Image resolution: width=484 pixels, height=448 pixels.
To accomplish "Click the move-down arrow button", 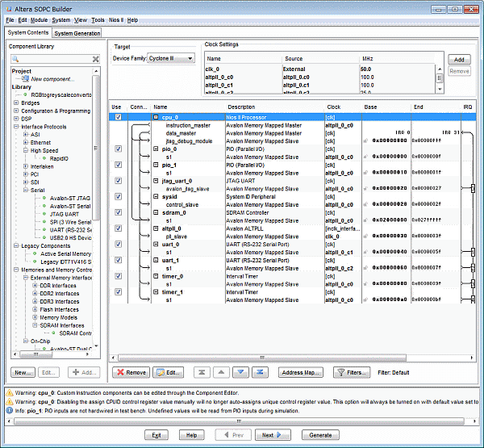I will 240,372.
